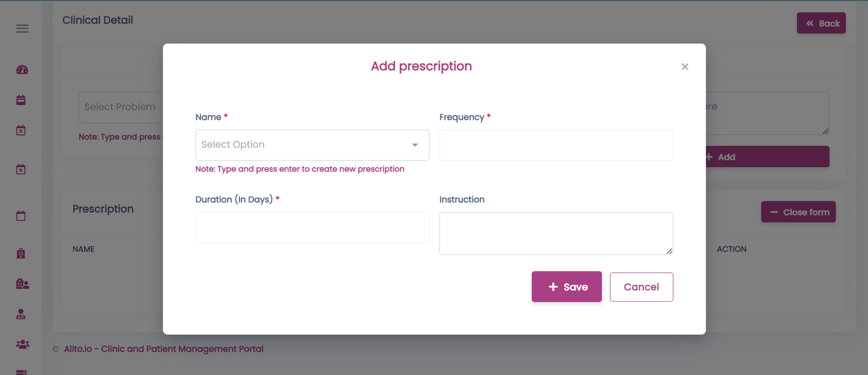Open the dashboard gauge icon
Screen dimensions: 868x375
(22, 69)
